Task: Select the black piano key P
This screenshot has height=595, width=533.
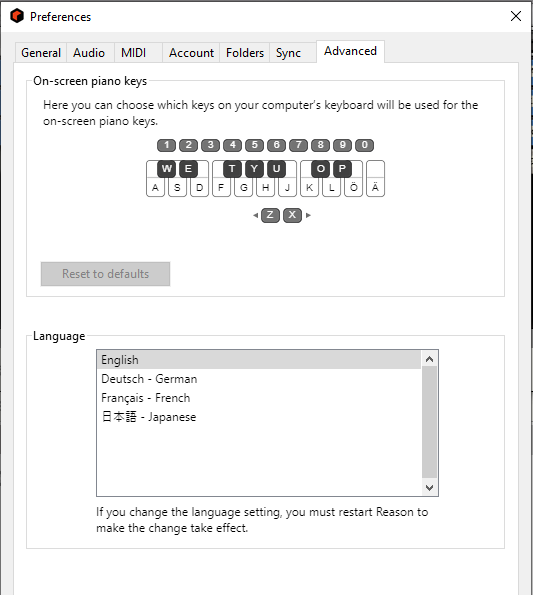Action: click(343, 168)
